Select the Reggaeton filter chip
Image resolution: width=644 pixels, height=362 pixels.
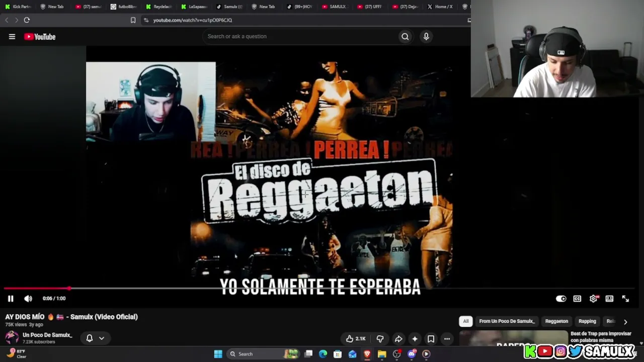pyautogui.click(x=556, y=321)
